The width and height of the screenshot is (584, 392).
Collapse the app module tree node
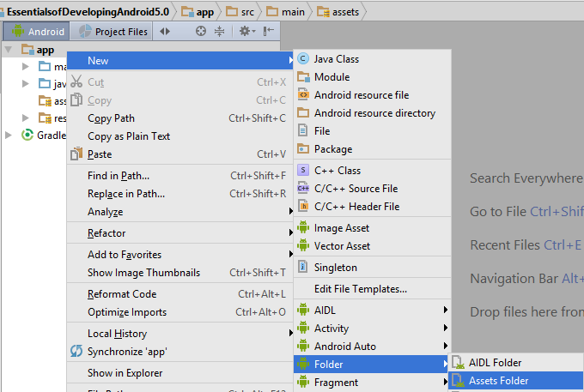9,50
